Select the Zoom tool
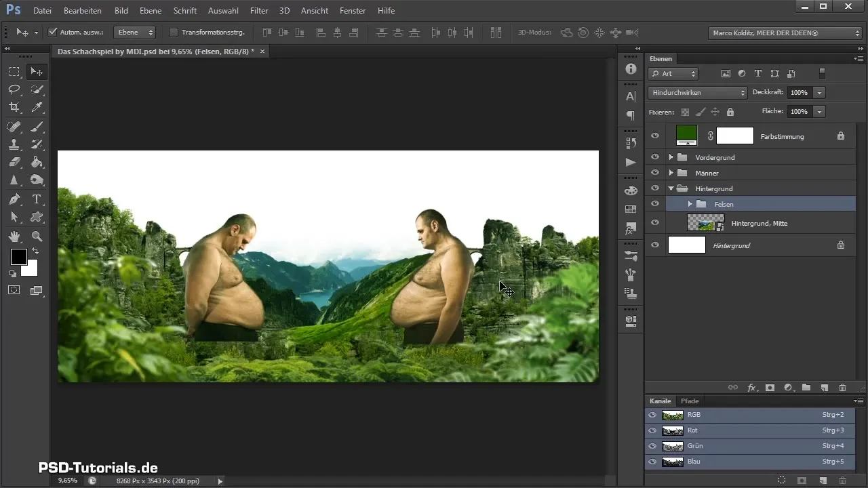This screenshot has height=488, width=868. 37,236
